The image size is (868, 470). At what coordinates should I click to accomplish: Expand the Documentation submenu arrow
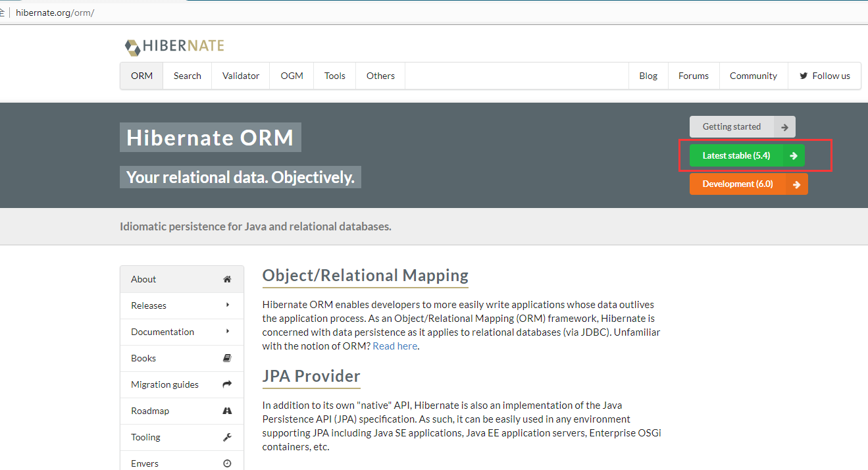pos(228,331)
